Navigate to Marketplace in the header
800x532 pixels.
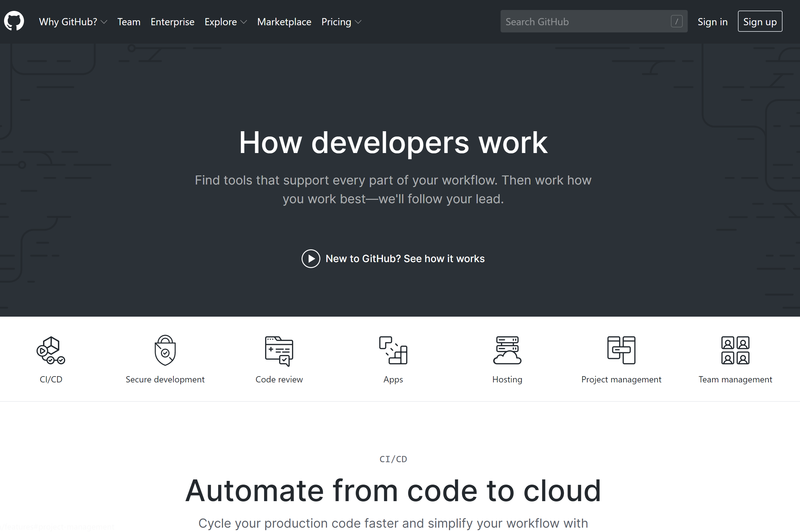coord(284,22)
